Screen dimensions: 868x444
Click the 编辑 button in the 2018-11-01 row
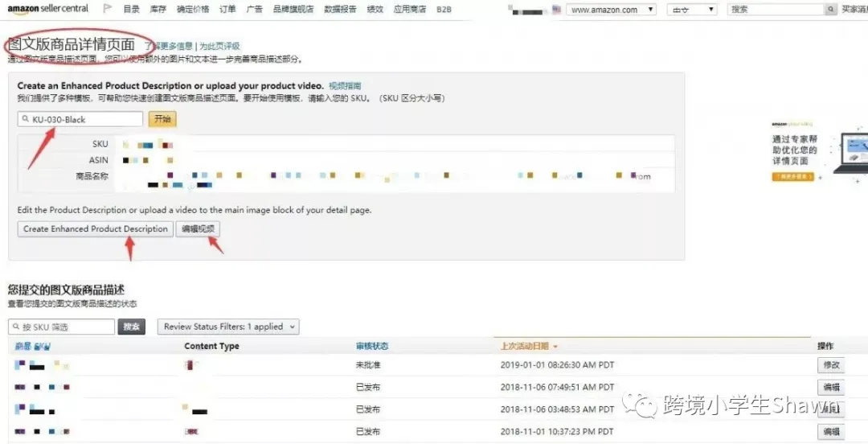click(832, 432)
